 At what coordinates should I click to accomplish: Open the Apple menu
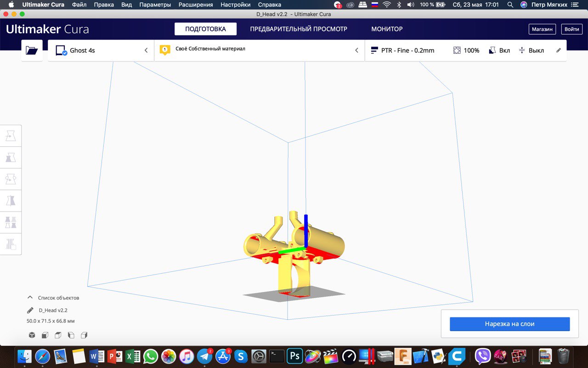click(x=11, y=5)
